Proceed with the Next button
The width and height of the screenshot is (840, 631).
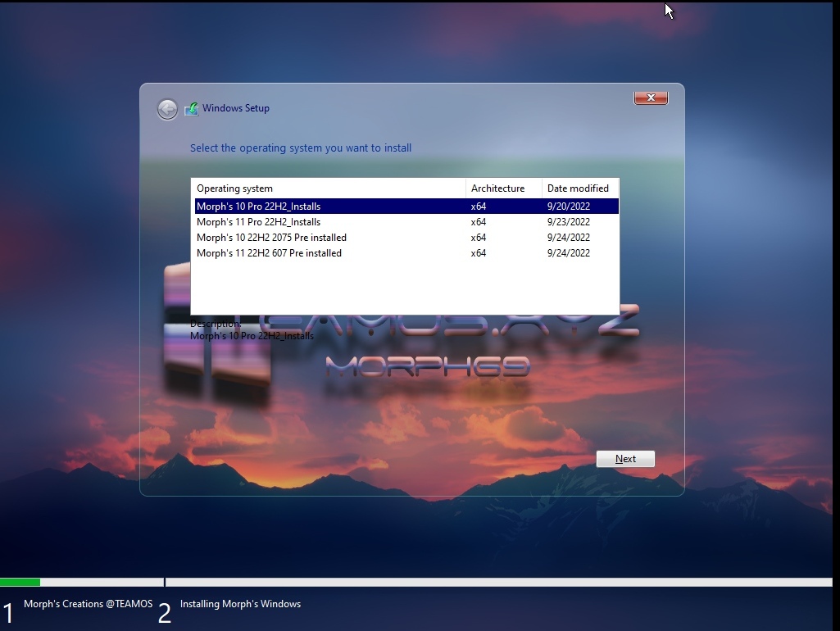[625, 459]
